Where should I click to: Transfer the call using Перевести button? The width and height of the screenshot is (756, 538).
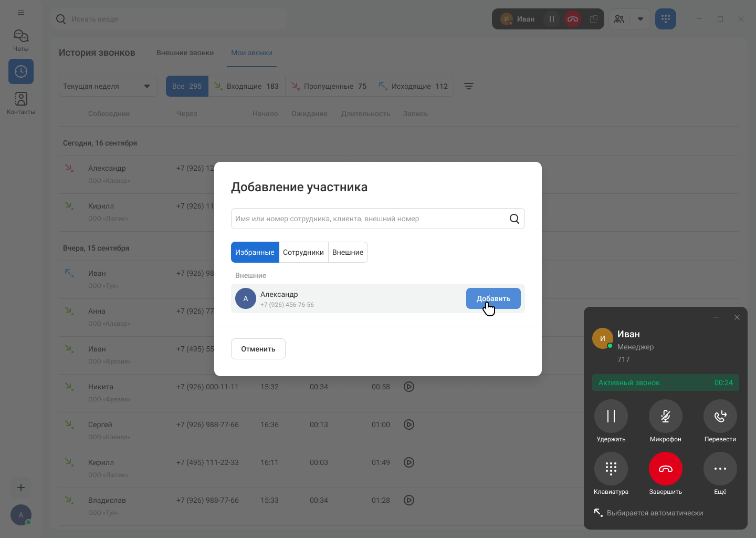coord(720,416)
